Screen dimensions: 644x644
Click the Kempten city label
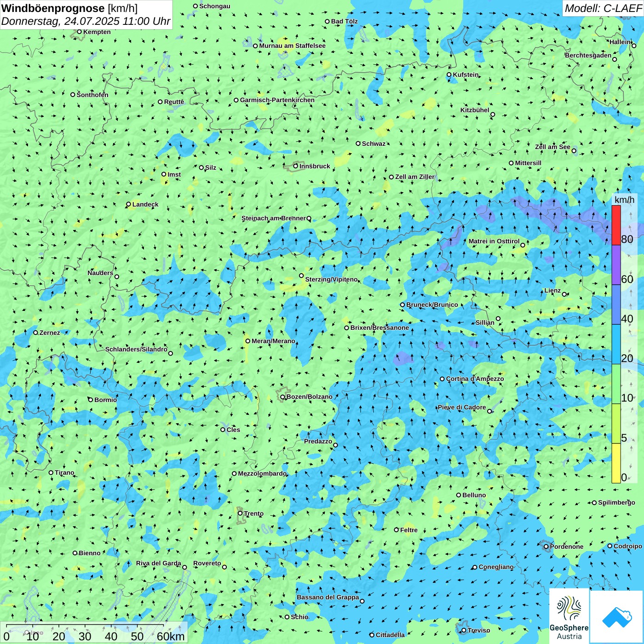click(97, 32)
